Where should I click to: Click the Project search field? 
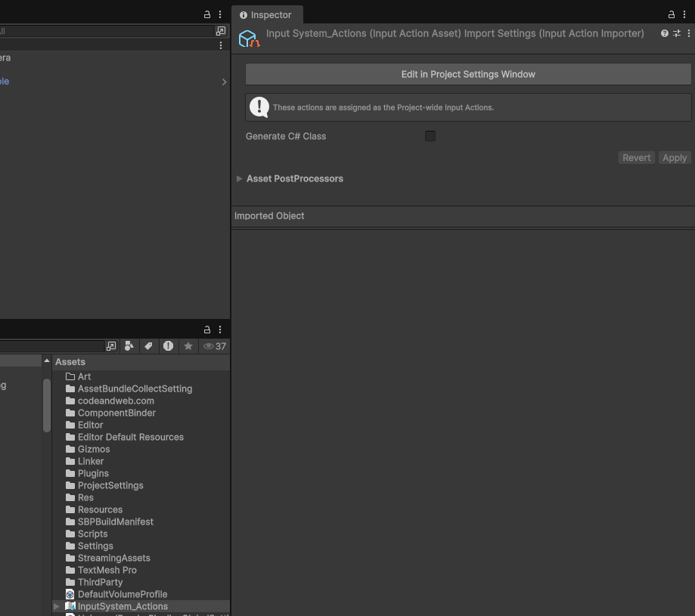coord(52,346)
